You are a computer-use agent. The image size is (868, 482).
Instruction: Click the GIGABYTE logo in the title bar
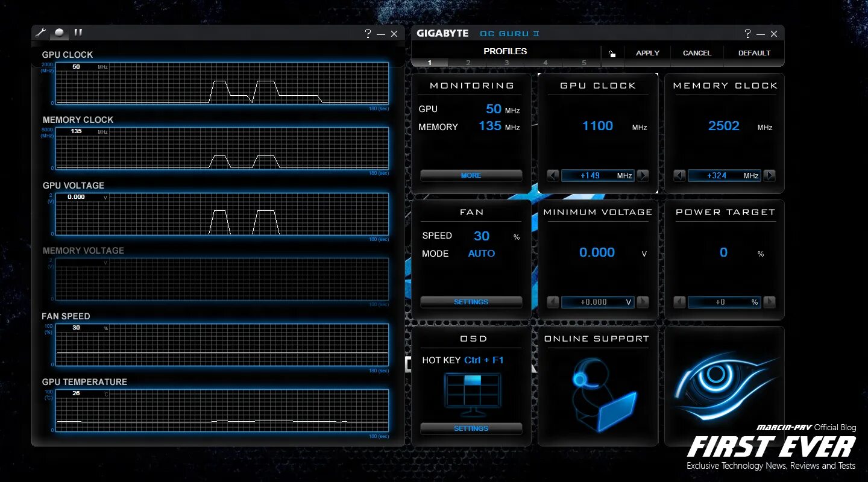tap(442, 33)
